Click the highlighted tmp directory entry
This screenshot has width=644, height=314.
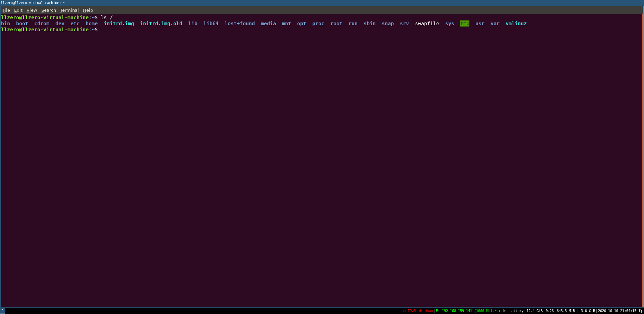click(x=465, y=23)
